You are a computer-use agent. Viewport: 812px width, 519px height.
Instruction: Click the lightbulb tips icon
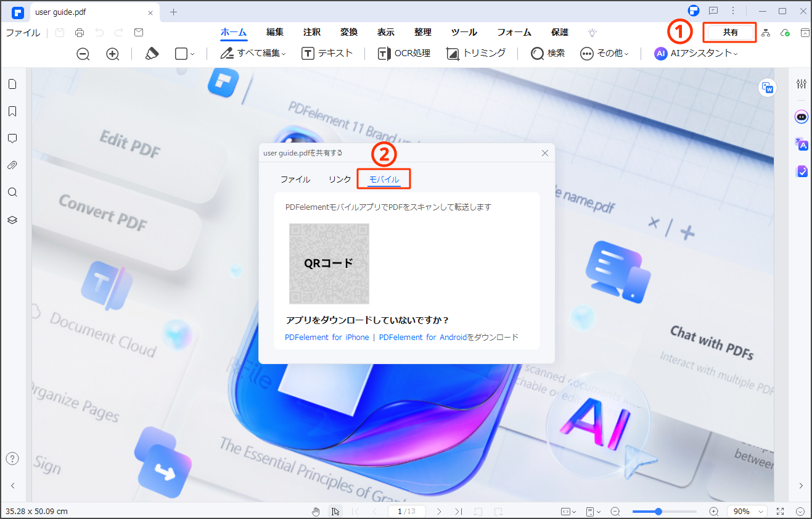(x=593, y=33)
